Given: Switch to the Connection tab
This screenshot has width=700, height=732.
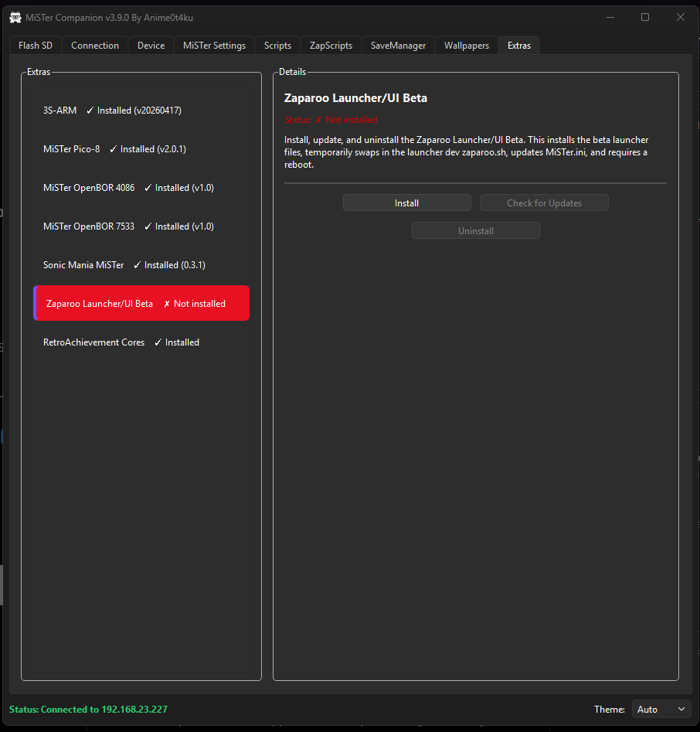Looking at the screenshot, I should click(95, 46).
